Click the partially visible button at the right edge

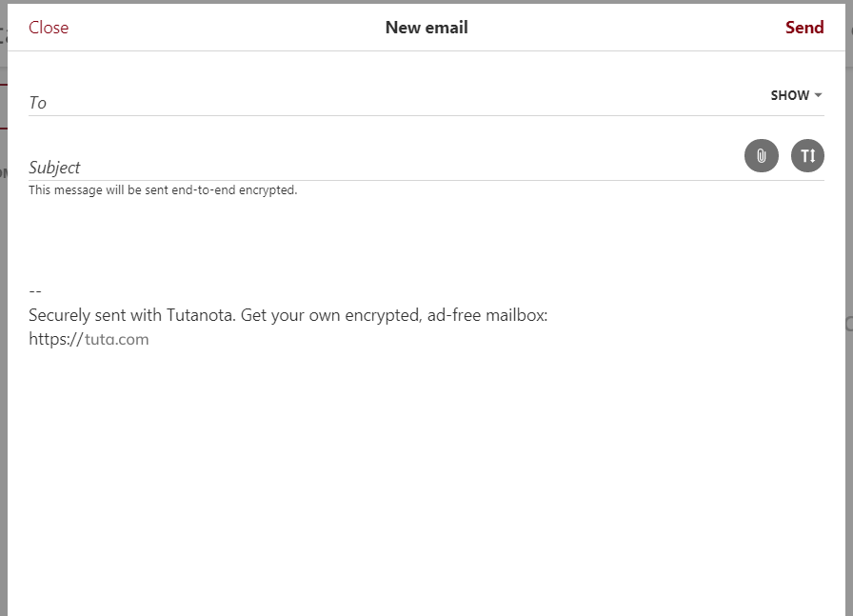(x=849, y=324)
